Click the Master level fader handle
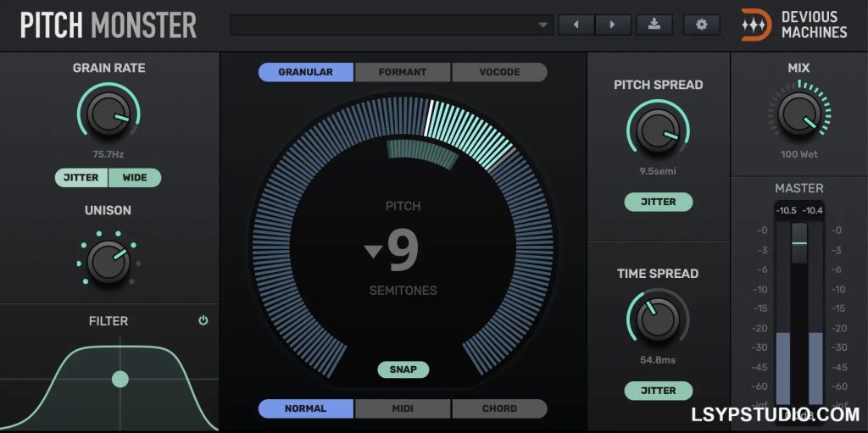This screenshot has height=433, width=868. [x=798, y=243]
